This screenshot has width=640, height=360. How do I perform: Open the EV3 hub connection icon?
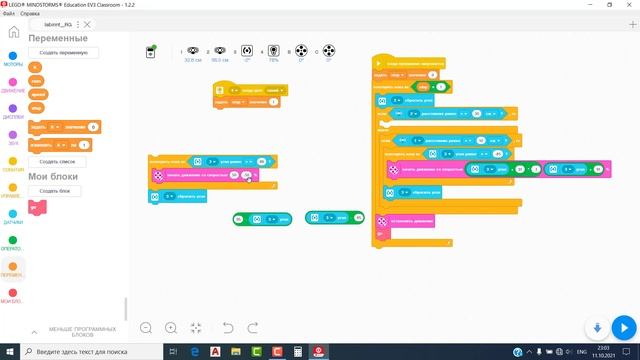pos(151,52)
